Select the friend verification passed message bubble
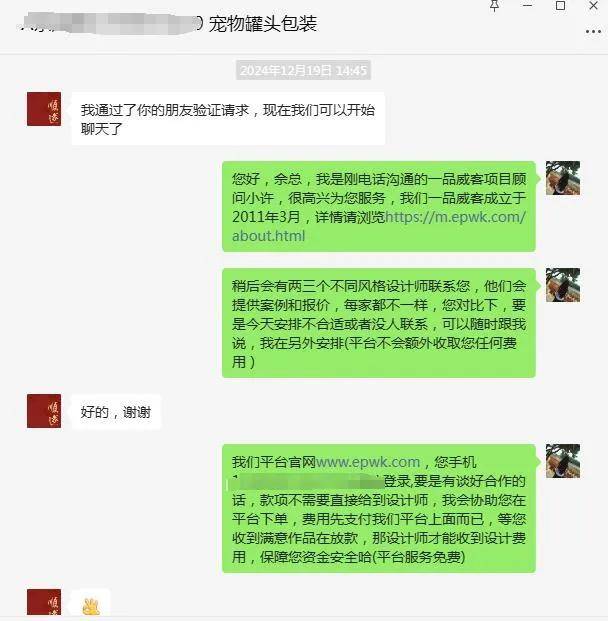Image resolution: width=608 pixels, height=621 pixels. pos(228,119)
